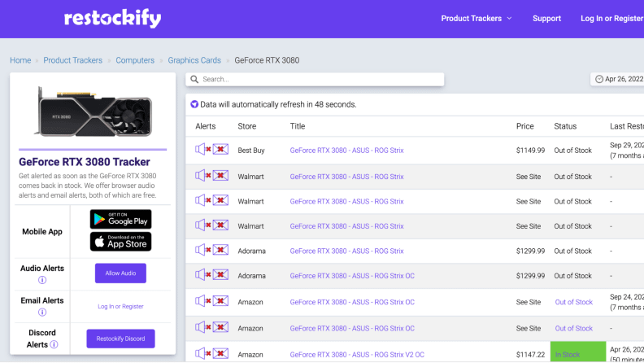Toggle email alert for Amazon ROG Strix V2 OC row

(x=220, y=353)
